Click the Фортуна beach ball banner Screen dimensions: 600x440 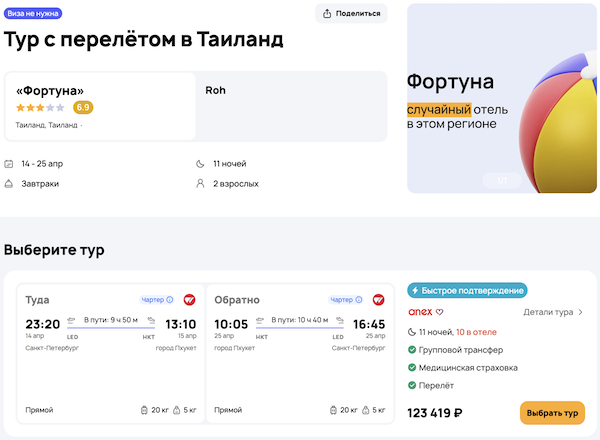(501, 97)
